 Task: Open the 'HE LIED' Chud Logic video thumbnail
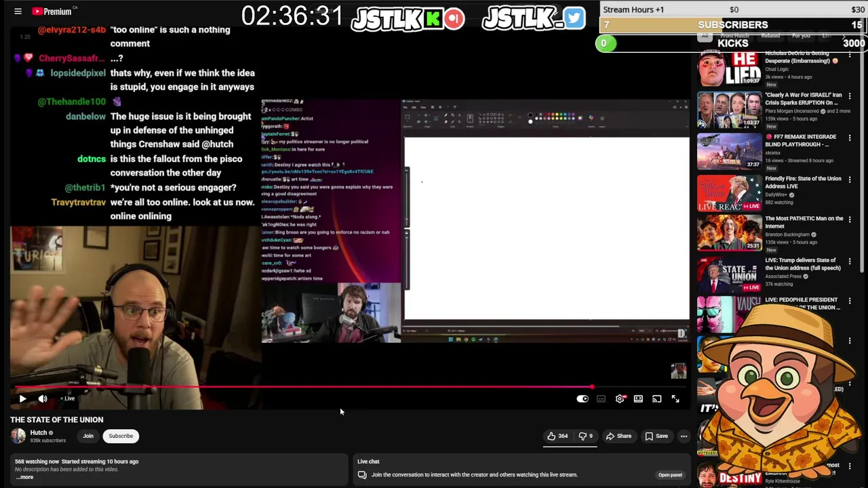coord(730,68)
